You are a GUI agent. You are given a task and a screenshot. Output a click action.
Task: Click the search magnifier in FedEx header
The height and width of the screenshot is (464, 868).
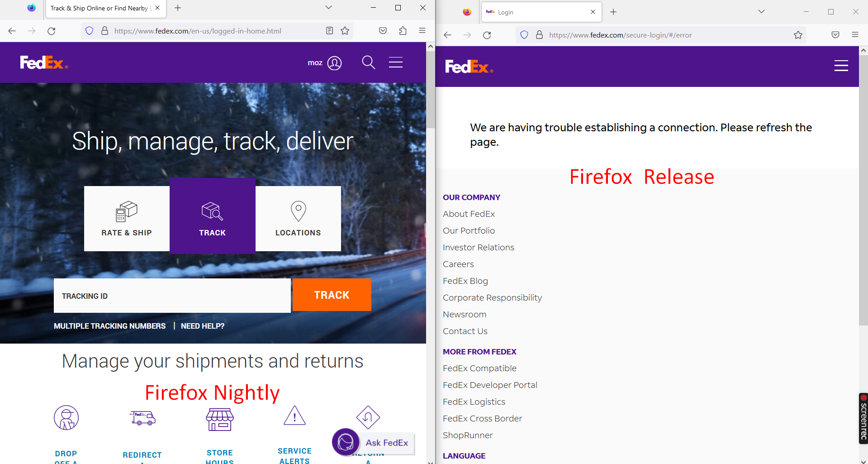368,62
